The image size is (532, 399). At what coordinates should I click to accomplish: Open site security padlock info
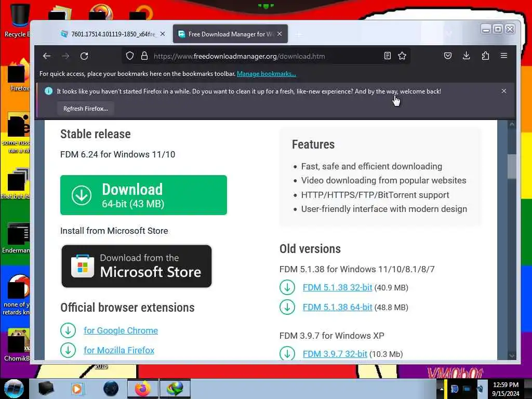tap(144, 56)
